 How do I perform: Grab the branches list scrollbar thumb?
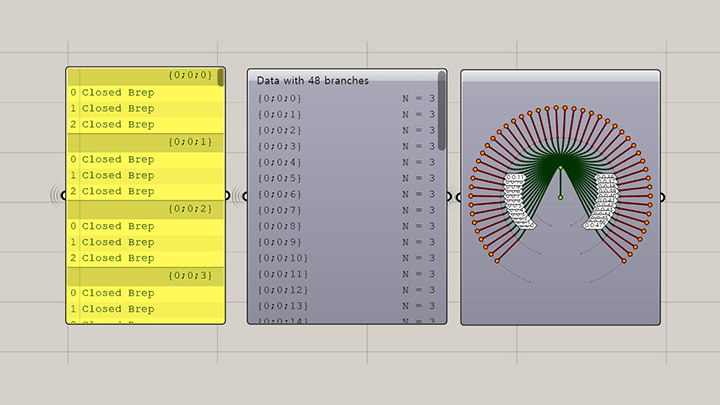coord(442,111)
